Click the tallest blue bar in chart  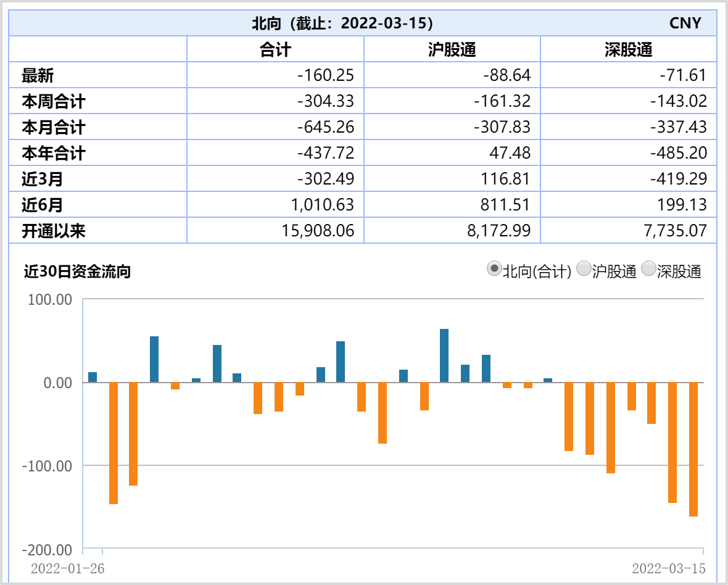tap(444, 356)
